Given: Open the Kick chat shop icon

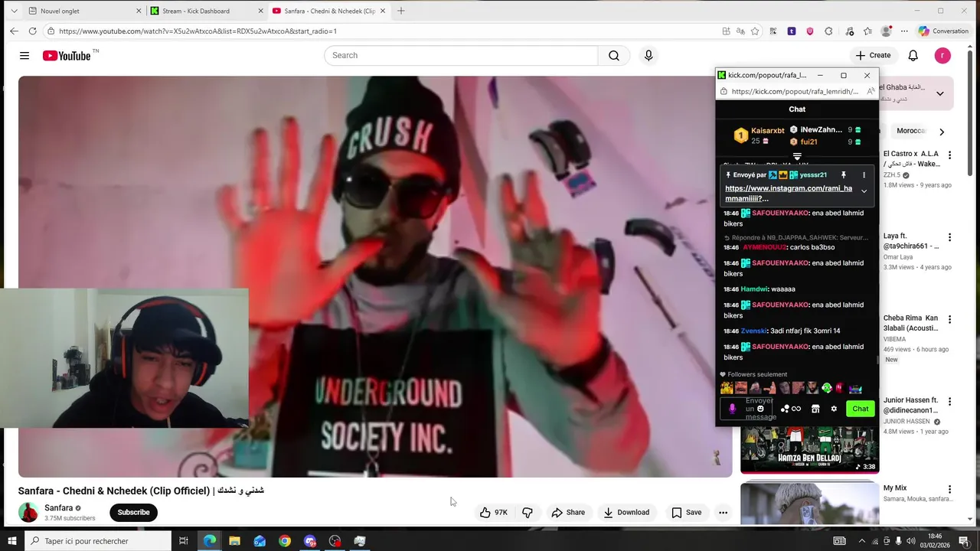Looking at the screenshot, I should (815, 409).
